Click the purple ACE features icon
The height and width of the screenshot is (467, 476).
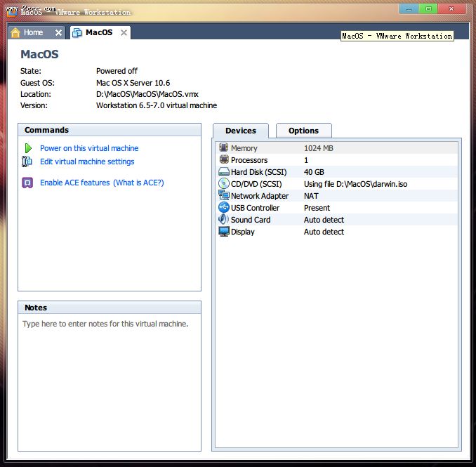[x=27, y=183]
